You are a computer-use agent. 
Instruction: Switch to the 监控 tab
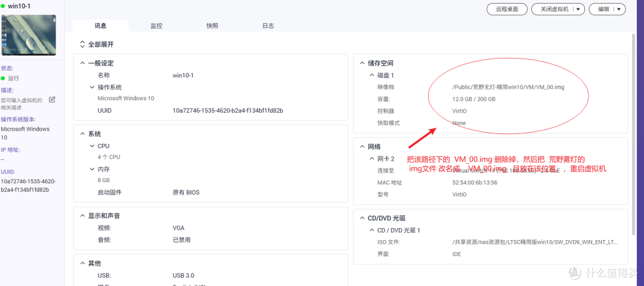tap(156, 26)
